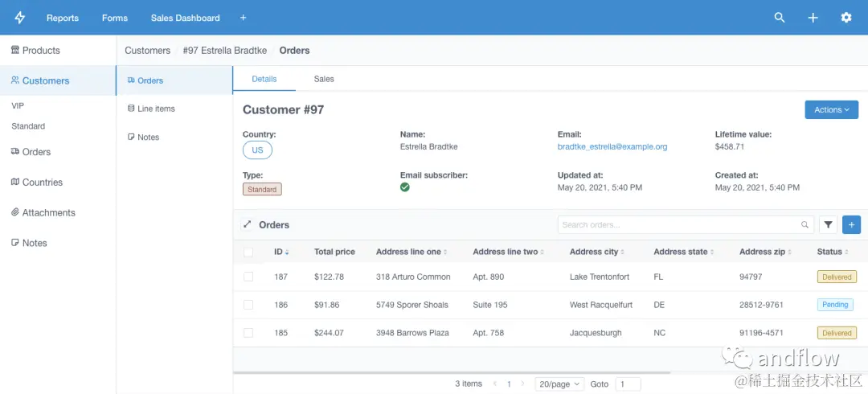
Task: Click the bradtke_estrella@example.org email link
Action: 612,147
